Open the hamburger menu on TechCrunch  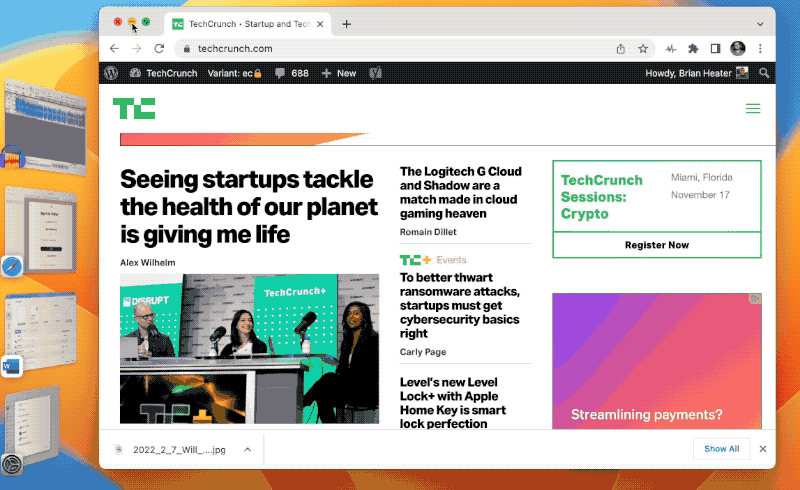[753, 109]
